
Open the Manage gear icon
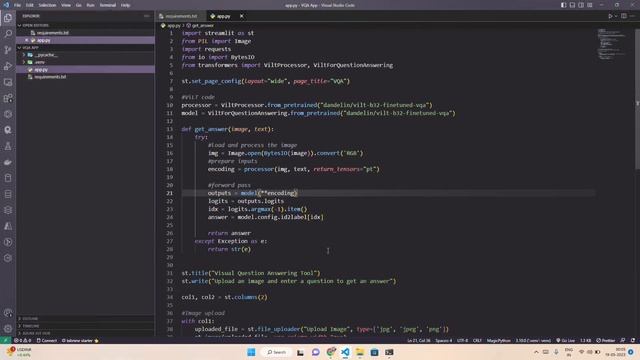(8, 328)
